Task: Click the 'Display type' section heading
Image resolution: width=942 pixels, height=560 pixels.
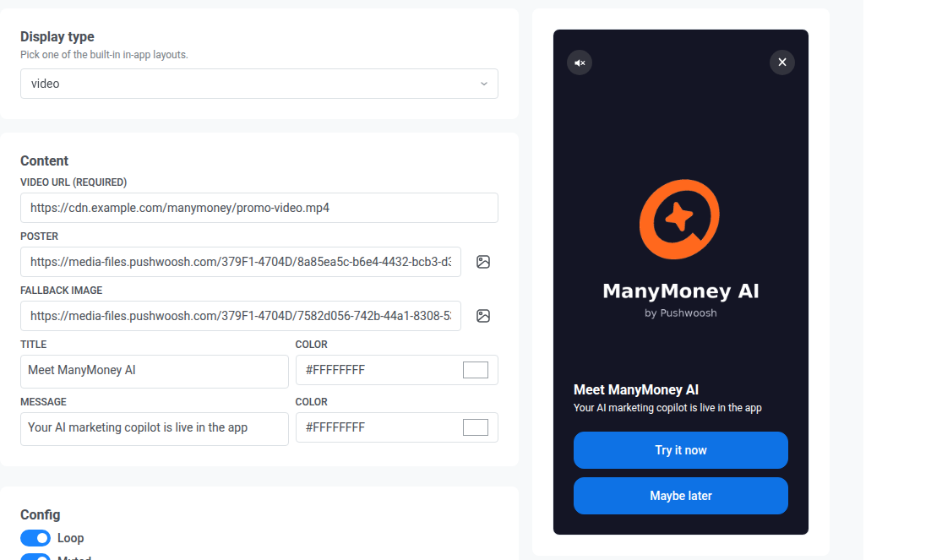Action: tap(57, 36)
